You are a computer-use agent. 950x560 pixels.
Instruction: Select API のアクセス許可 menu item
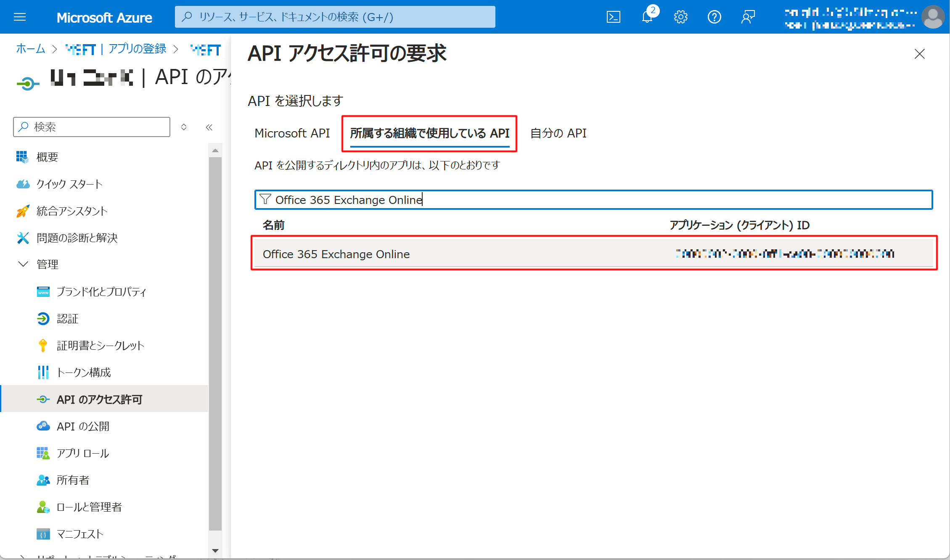tap(104, 399)
